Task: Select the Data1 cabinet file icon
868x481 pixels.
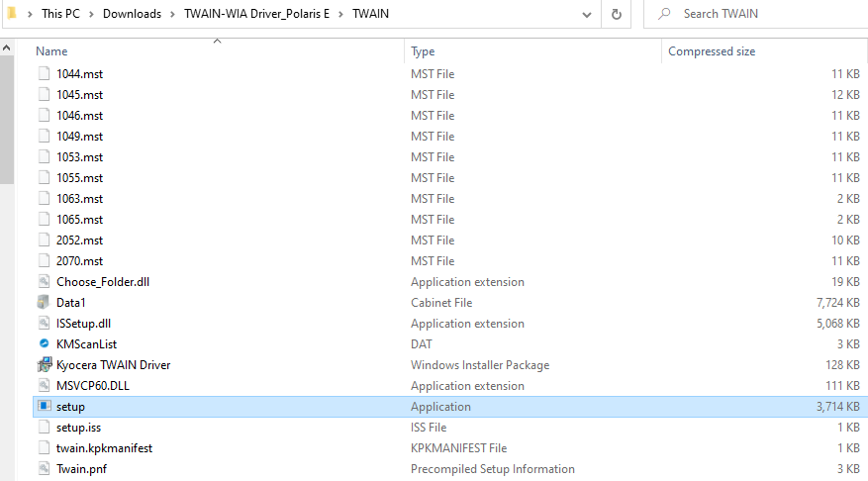Action: pos(44,302)
